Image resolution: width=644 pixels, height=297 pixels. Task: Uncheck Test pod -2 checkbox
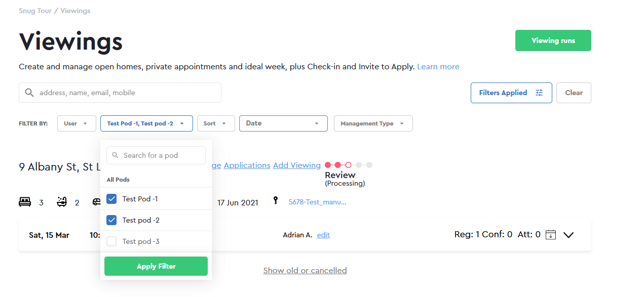pyautogui.click(x=111, y=220)
